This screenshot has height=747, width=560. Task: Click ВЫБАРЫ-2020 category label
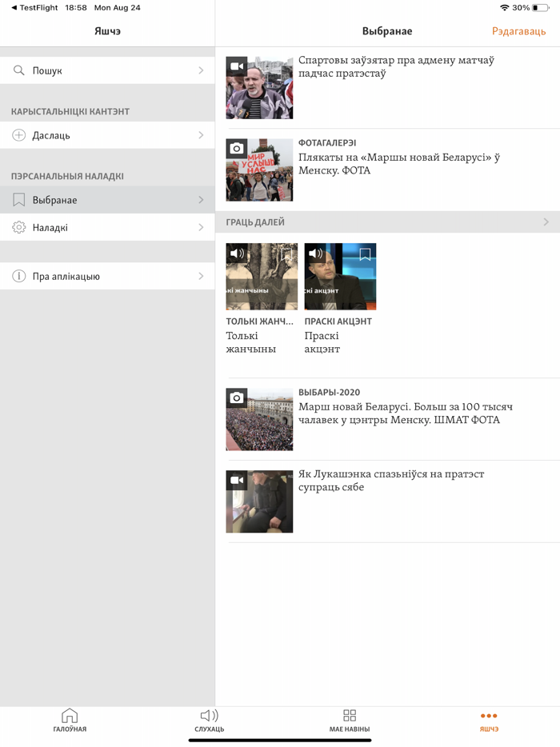330,393
